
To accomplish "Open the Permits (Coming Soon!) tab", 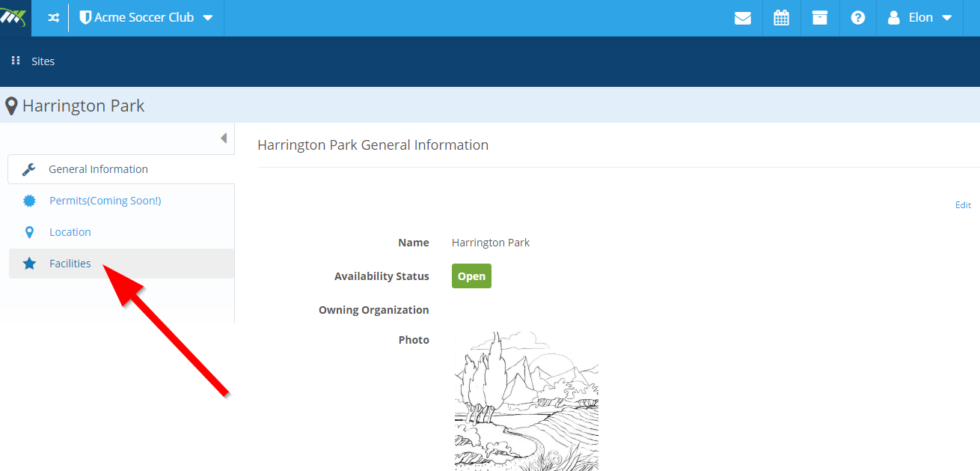I will [x=121, y=201].
